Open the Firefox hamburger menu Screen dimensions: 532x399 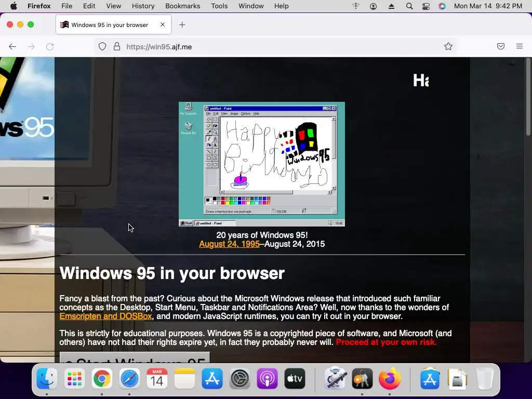[x=520, y=46]
